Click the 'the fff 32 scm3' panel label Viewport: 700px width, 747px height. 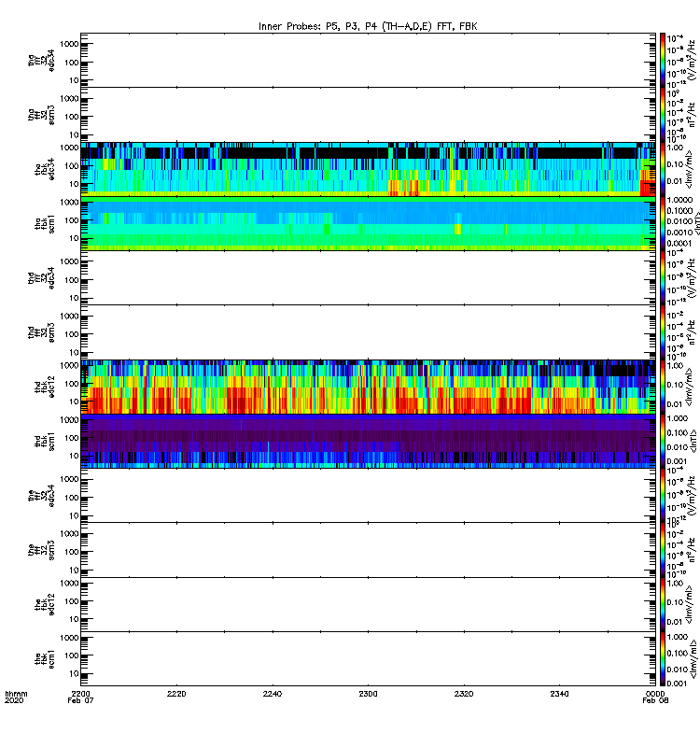[x=41, y=550]
